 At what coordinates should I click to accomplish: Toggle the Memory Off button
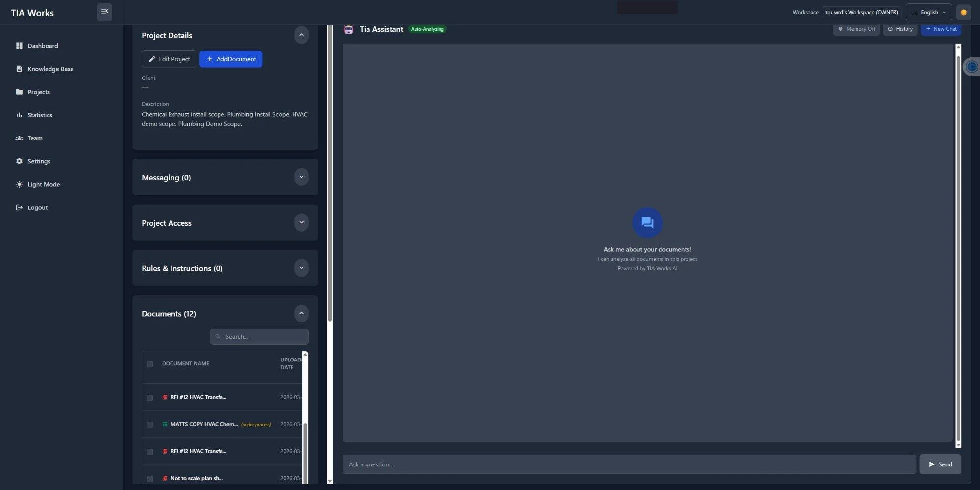(857, 29)
